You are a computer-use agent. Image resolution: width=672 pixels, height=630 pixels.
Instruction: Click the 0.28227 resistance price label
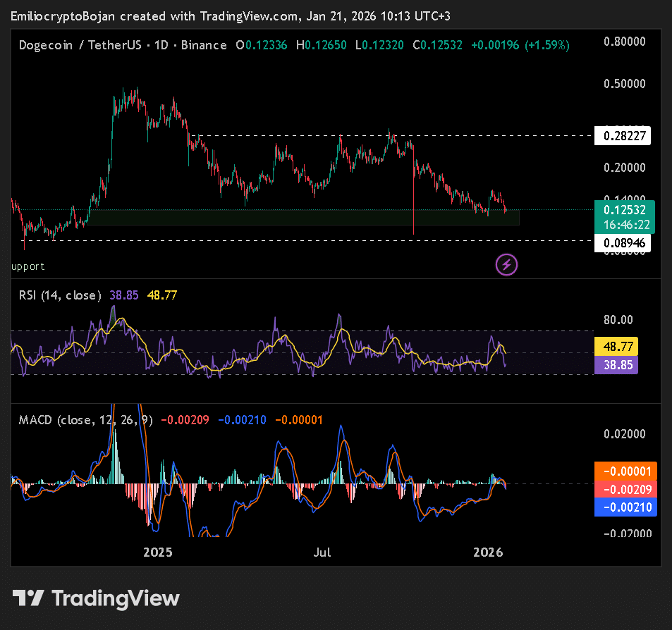pyautogui.click(x=622, y=136)
